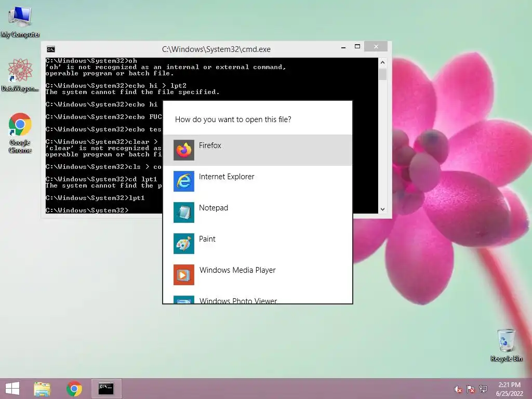Launch Chrome from the taskbar
The height and width of the screenshot is (399, 532).
point(74,389)
